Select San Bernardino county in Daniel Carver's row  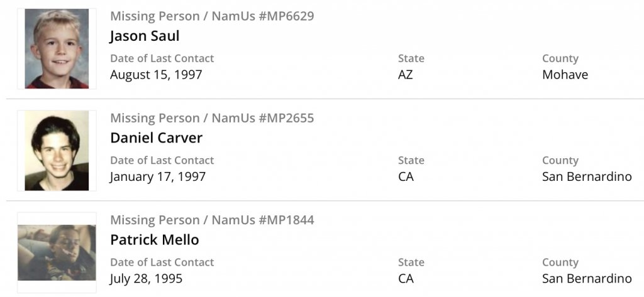tap(587, 176)
